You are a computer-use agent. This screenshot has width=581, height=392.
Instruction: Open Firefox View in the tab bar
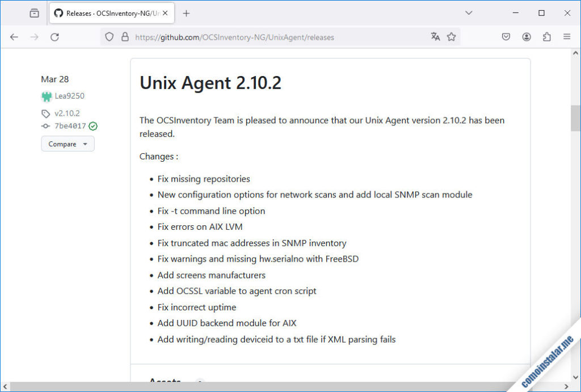[33, 12]
